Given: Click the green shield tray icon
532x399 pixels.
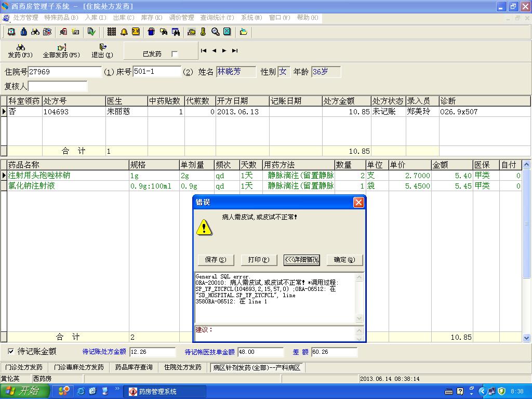Looking at the screenshot, I should tap(502, 391).
